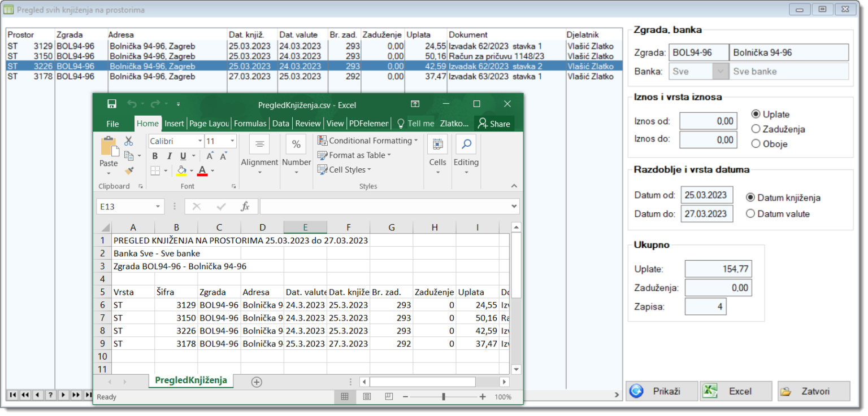Viewport: 868px width, 416px height.
Task: Click the Page Layout view icon in status bar
Action: [366, 397]
